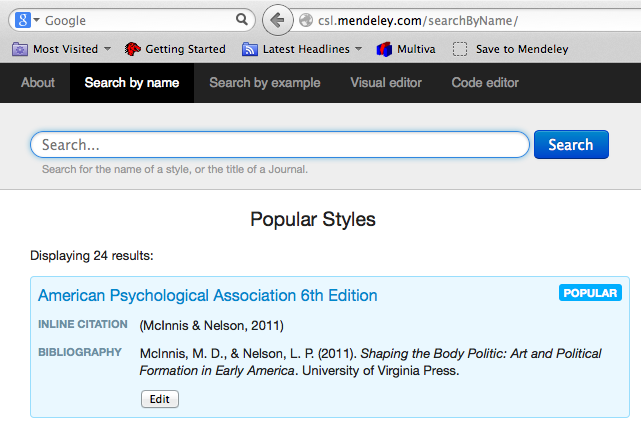Click Edit button for the APA style
This screenshot has width=641, height=425.
[159, 399]
